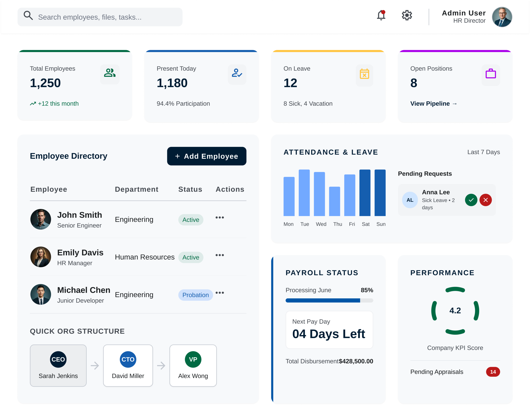Click the Friday attendance bar
The height and width of the screenshot is (420, 530).
tap(350, 195)
